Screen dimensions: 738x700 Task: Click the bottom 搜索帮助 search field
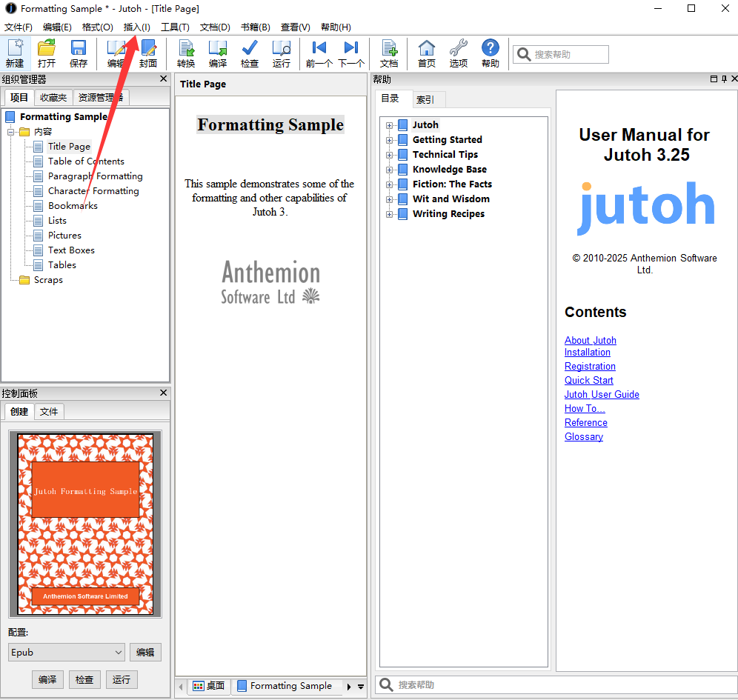[557, 684]
